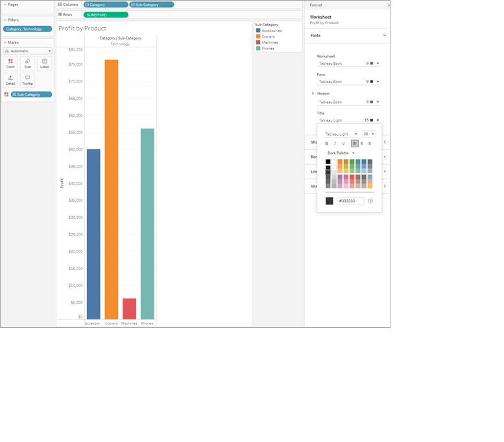The image size is (504, 442).
Task: Expand the Borders section chevron
Action: click(x=385, y=157)
